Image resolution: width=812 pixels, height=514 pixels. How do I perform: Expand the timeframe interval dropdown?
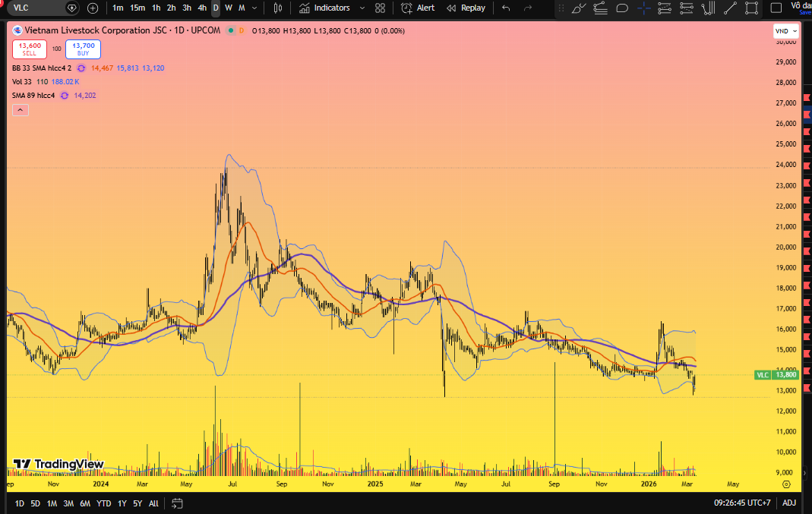click(254, 8)
